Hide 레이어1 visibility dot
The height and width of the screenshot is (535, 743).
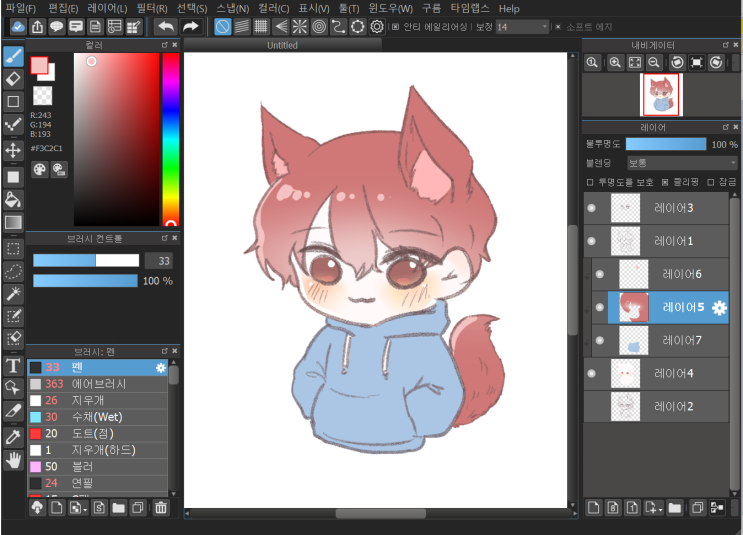[x=591, y=241]
